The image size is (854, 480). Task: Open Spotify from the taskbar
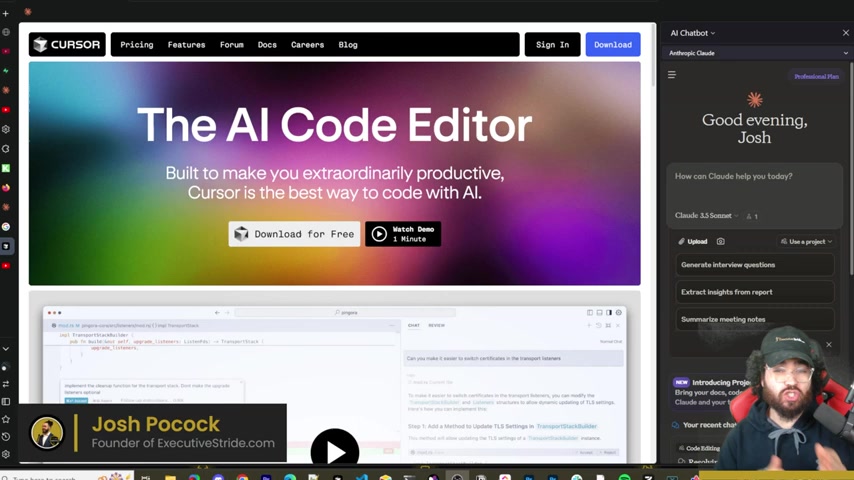(624, 477)
